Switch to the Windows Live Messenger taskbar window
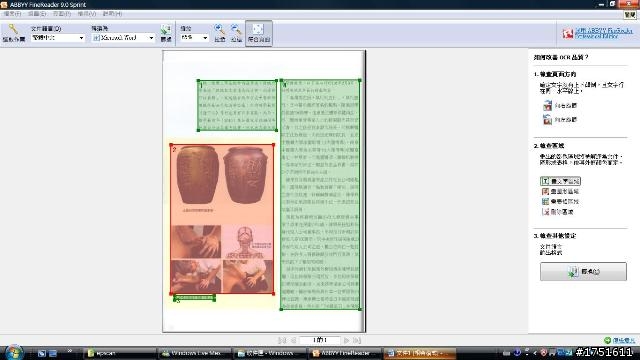The image size is (640, 360). click(195, 353)
